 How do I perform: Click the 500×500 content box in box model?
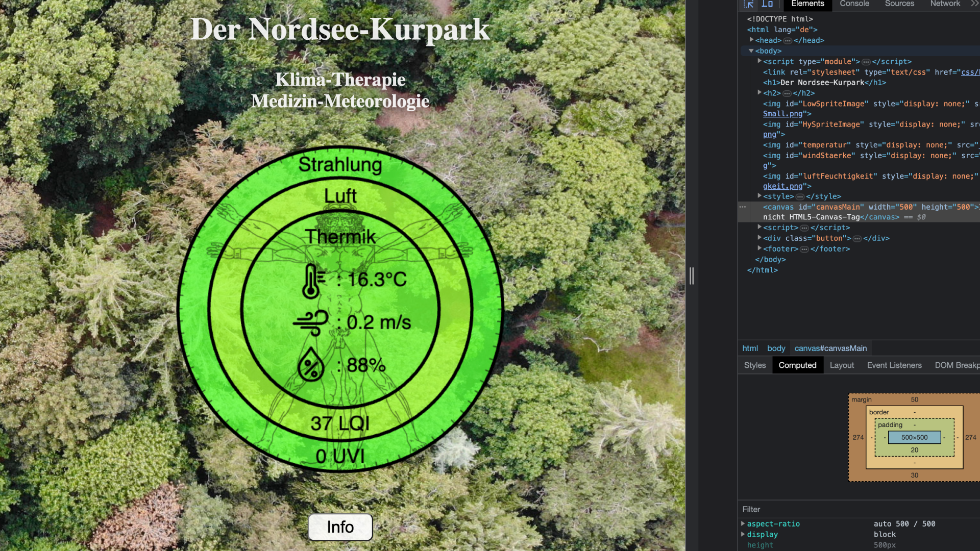coord(914,437)
